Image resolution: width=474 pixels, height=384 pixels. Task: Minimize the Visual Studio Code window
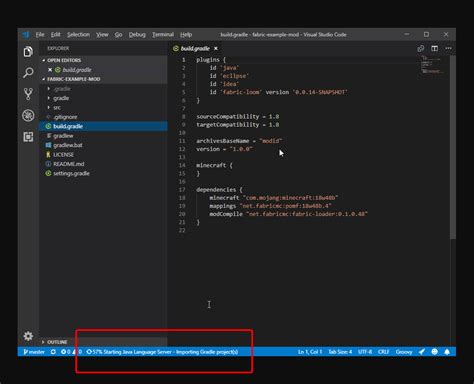coord(407,34)
